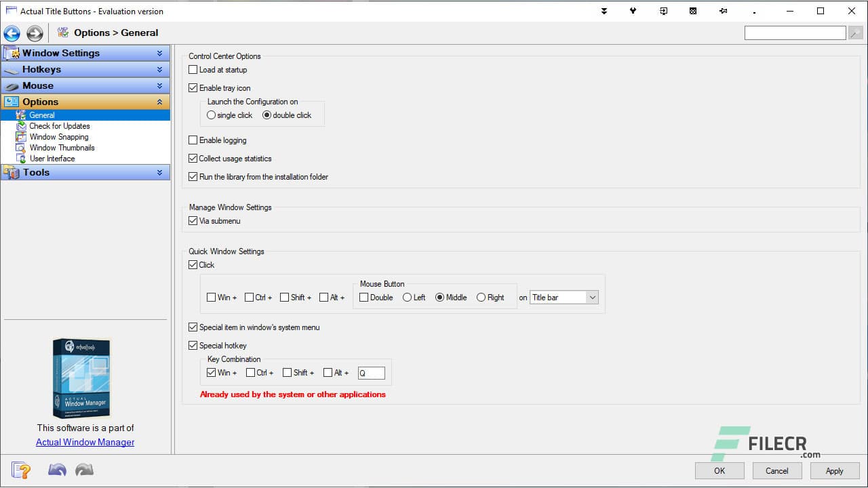The width and height of the screenshot is (868, 488).
Task: Expand the Tools section
Action: [x=85, y=172]
